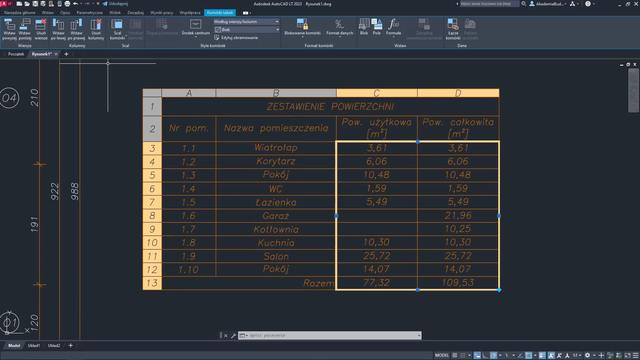Click the New file icon in title bar
640x360 pixels.
(x=19, y=4)
